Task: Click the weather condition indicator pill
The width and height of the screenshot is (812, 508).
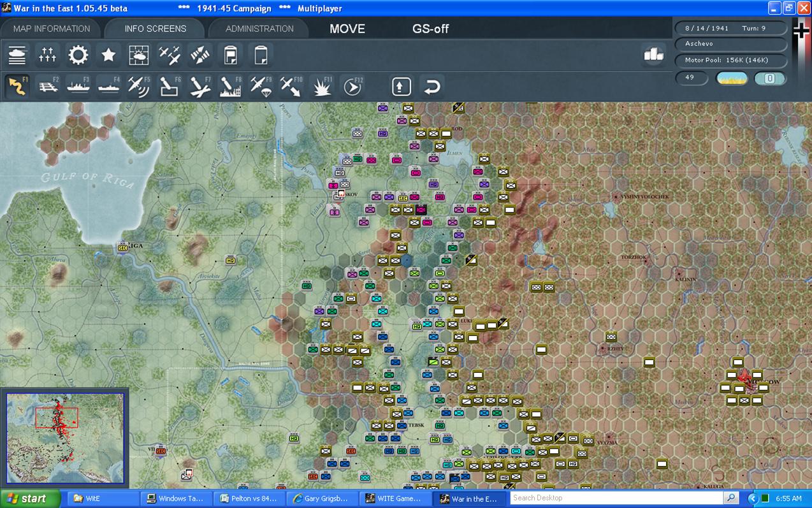Action: [x=732, y=78]
